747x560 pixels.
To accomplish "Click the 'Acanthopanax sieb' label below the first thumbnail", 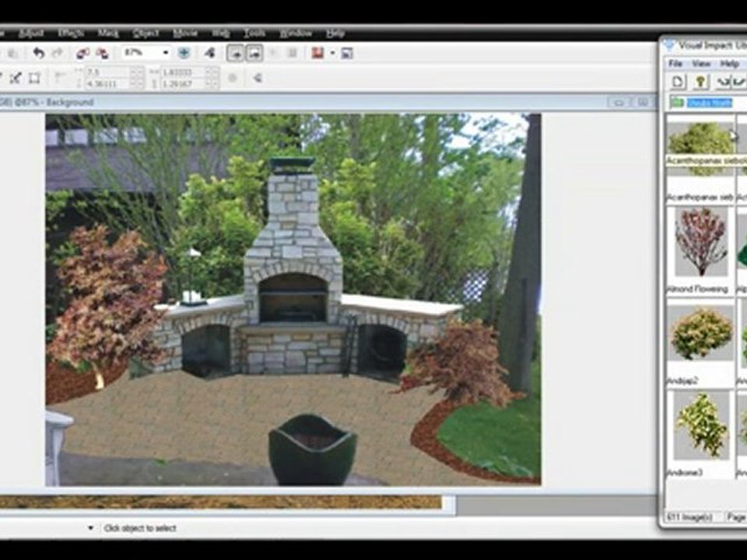I will click(700, 197).
